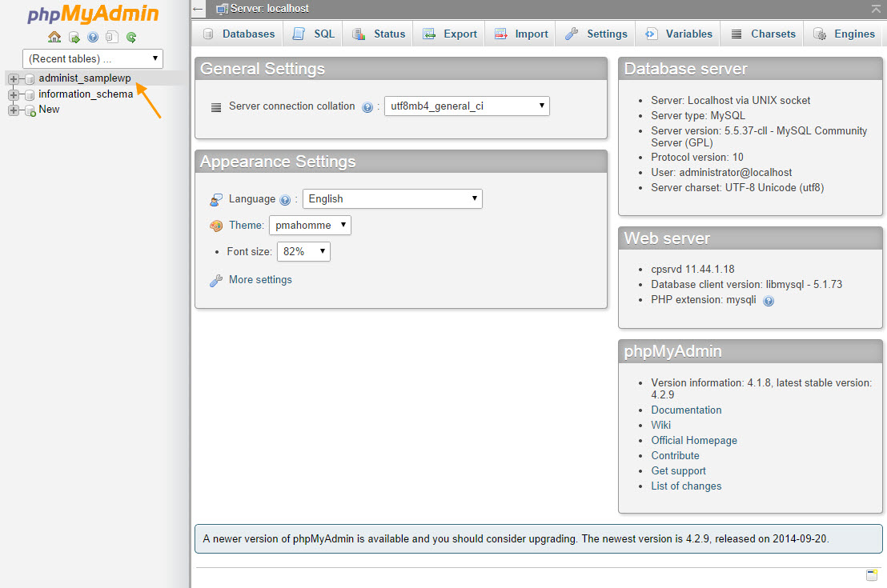Open the Databases tab
This screenshot has width=887, height=588.
(238, 34)
